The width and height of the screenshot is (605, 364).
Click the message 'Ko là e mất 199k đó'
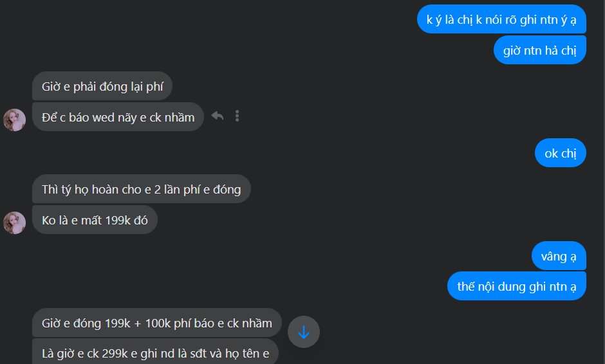tap(95, 220)
